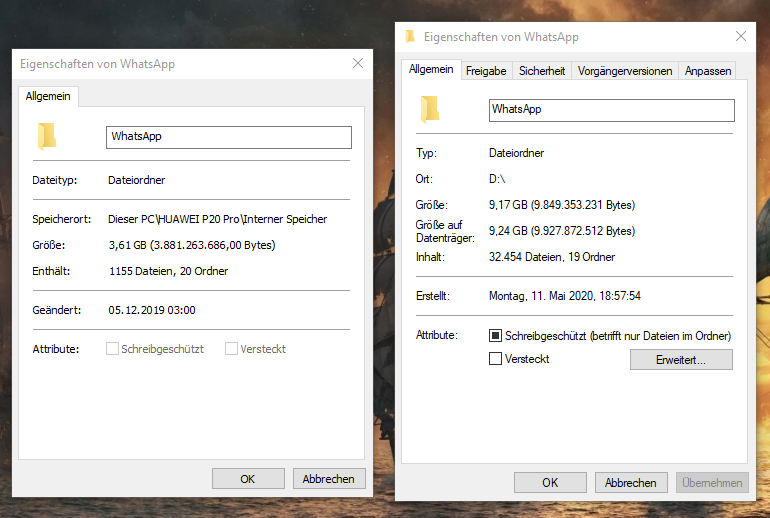This screenshot has height=518, width=770.
Task: Click Abbrechen in the right dialog
Action: (631, 483)
